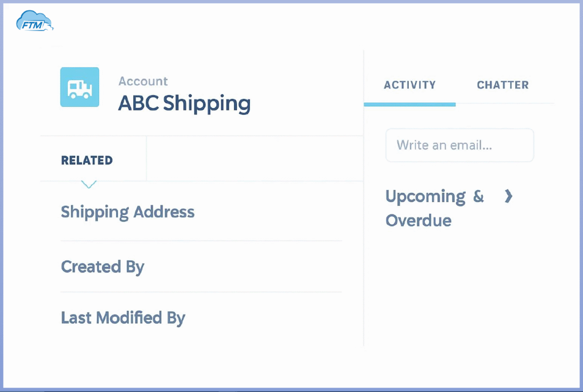The width and height of the screenshot is (583, 392).
Task: Open the ACTIVITY tab
Action: click(409, 85)
